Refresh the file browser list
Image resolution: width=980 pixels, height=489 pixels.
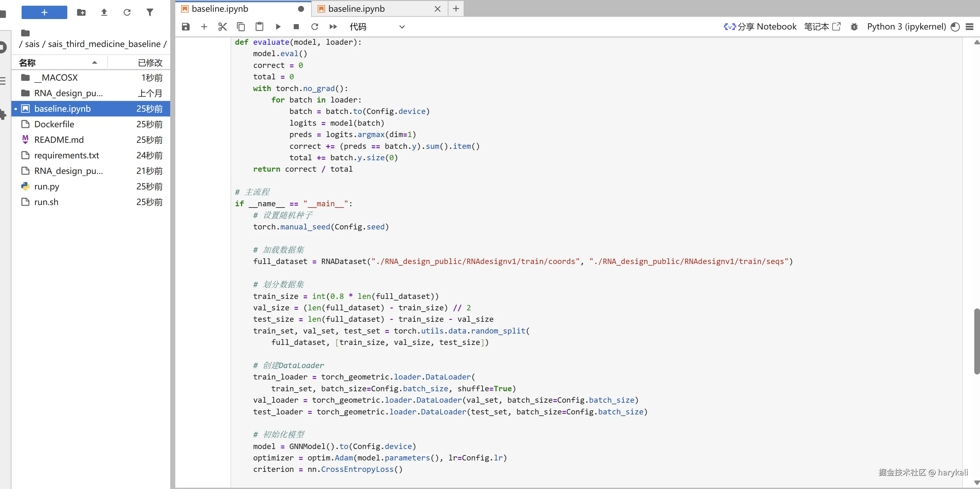[127, 12]
